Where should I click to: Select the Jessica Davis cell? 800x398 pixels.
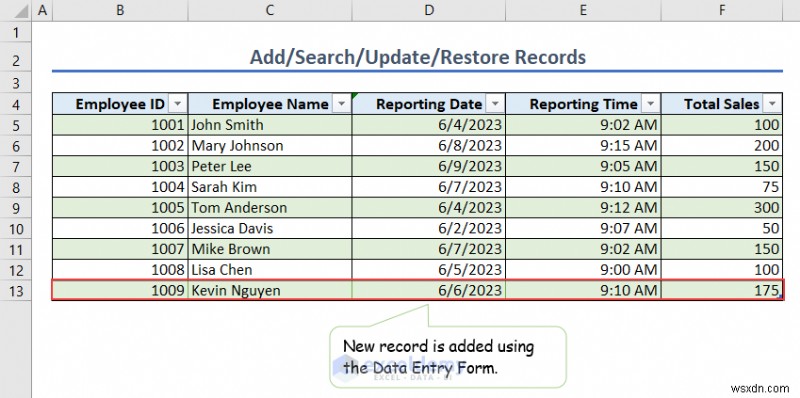click(270, 229)
